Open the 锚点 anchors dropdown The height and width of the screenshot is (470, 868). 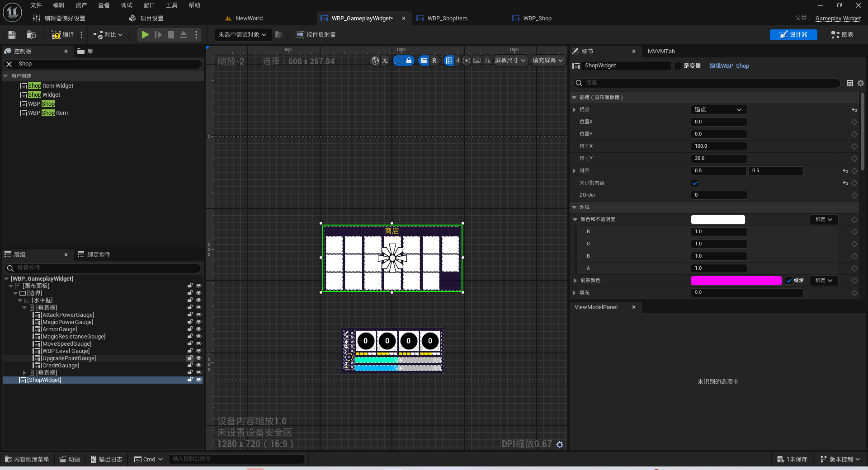coord(719,110)
